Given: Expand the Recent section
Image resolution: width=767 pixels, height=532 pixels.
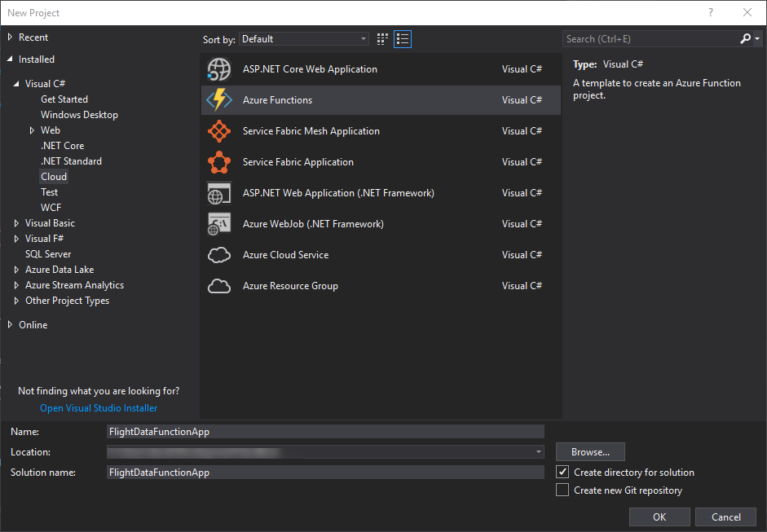Looking at the screenshot, I should [10, 37].
